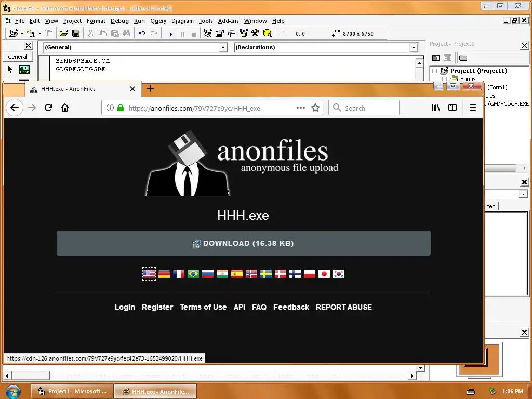This screenshot has height=399, width=532.
Task: Click the Cut scissors icon
Action: [x=90, y=33]
